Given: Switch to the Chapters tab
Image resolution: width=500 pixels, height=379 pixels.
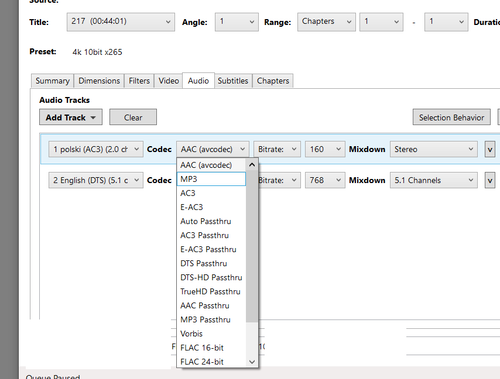Looking at the screenshot, I should (x=273, y=81).
